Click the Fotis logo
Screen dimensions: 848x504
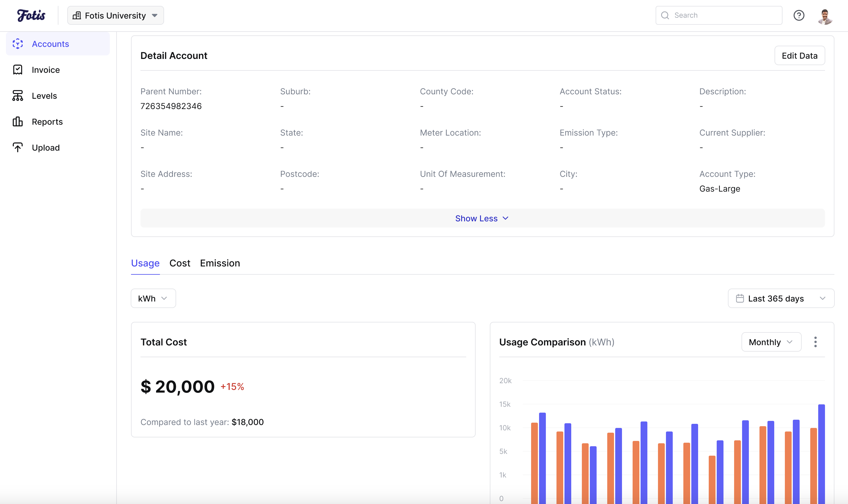pos(31,15)
